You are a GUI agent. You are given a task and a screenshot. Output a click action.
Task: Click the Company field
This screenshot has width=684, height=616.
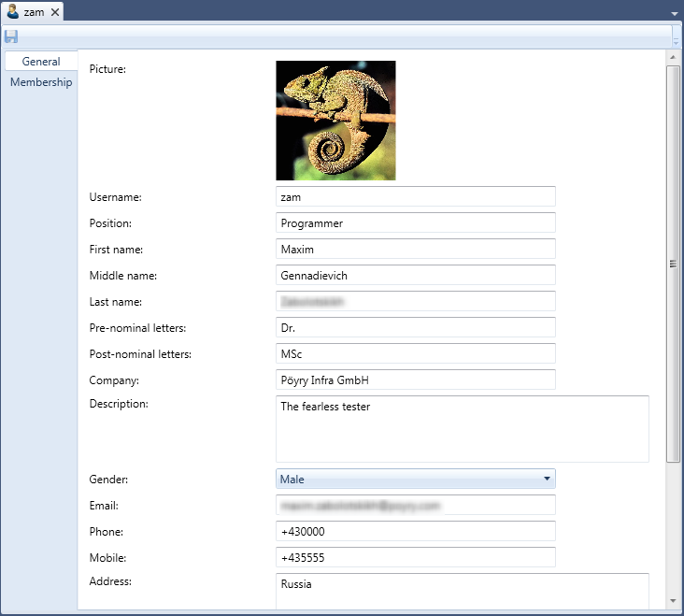pos(416,380)
